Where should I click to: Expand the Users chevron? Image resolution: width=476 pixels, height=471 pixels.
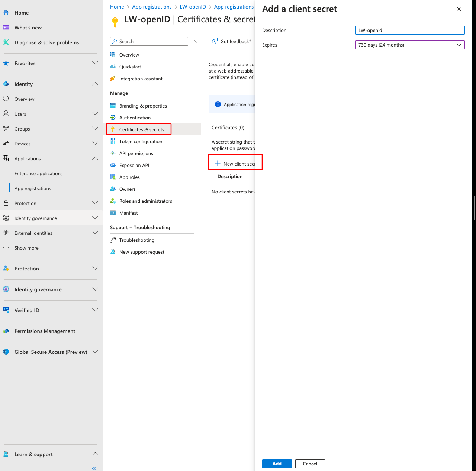95,113
